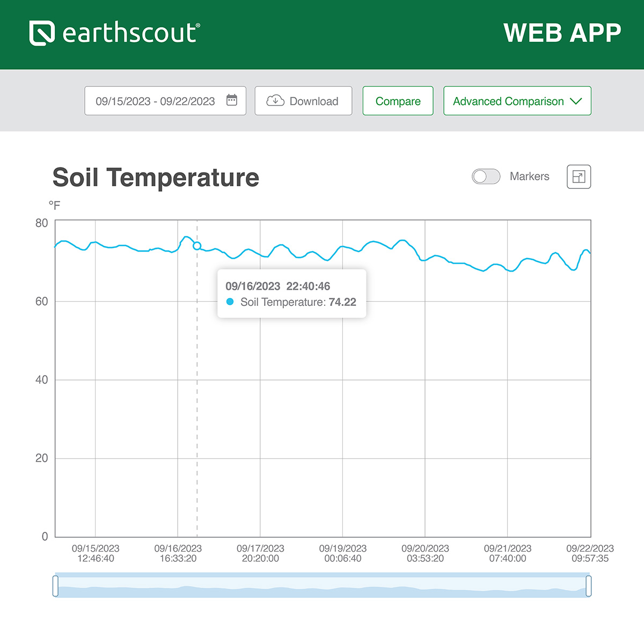The image size is (644, 644).
Task: Click the hovered data point circle on chart
Action: click(197, 246)
